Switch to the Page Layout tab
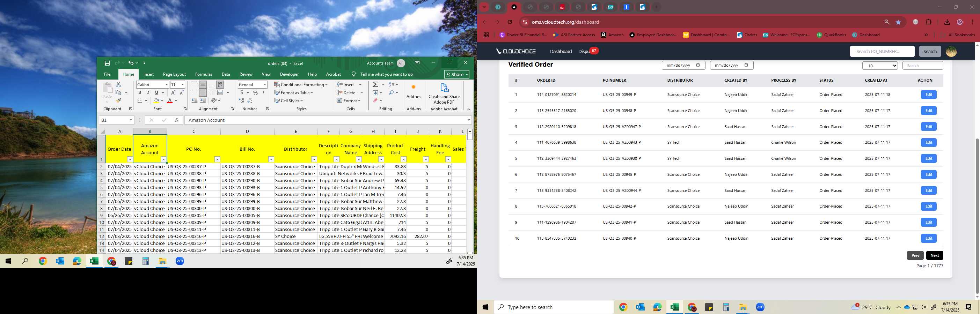This screenshot has width=980, height=314. pos(174,74)
